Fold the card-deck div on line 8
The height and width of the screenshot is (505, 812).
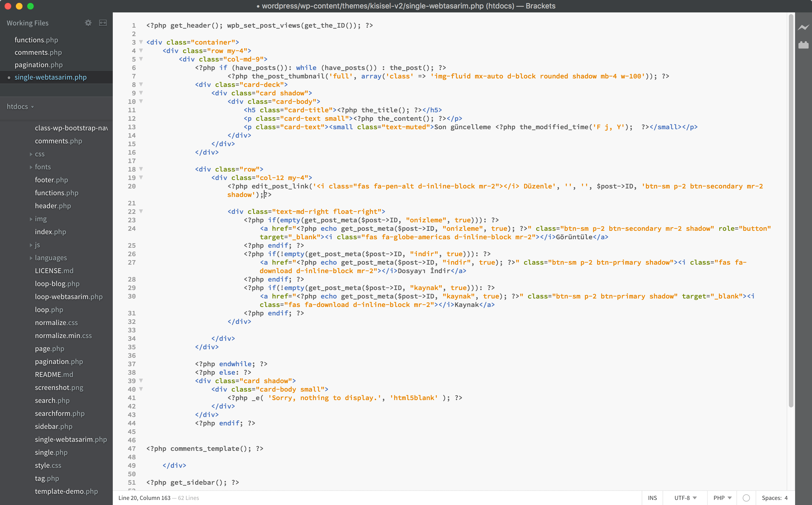(x=141, y=85)
